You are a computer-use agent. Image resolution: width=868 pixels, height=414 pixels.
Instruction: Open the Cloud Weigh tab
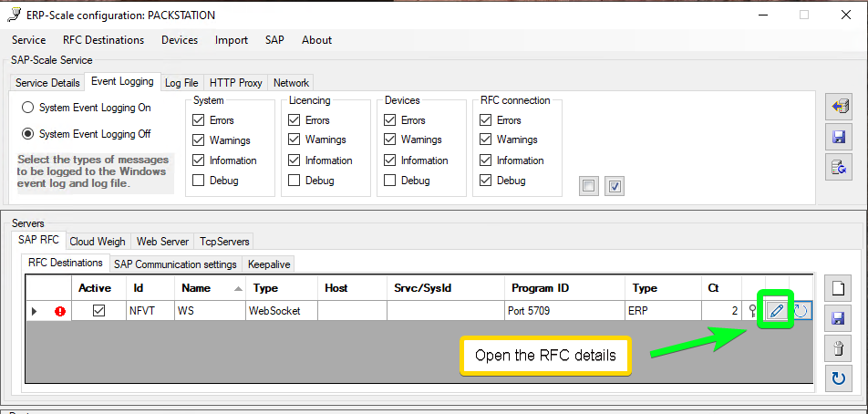pyautogui.click(x=98, y=242)
